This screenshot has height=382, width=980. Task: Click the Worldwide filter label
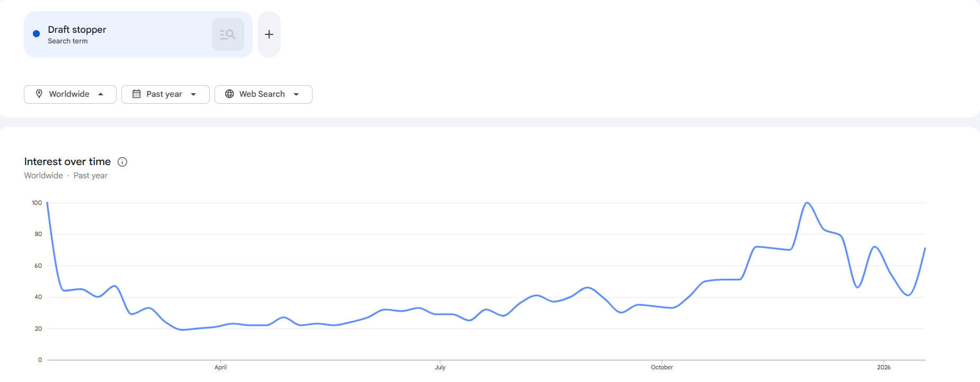(69, 94)
